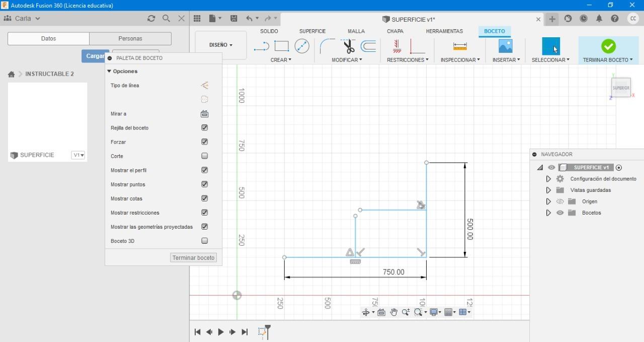This screenshot has height=342, width=644.
Task: Search in the data panel
Action: [166, 18]
